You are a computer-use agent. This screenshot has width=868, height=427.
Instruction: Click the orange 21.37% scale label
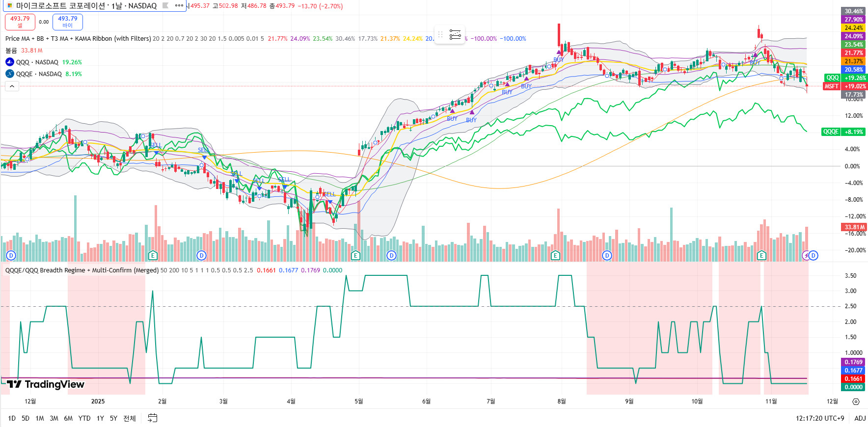(854, 61)
